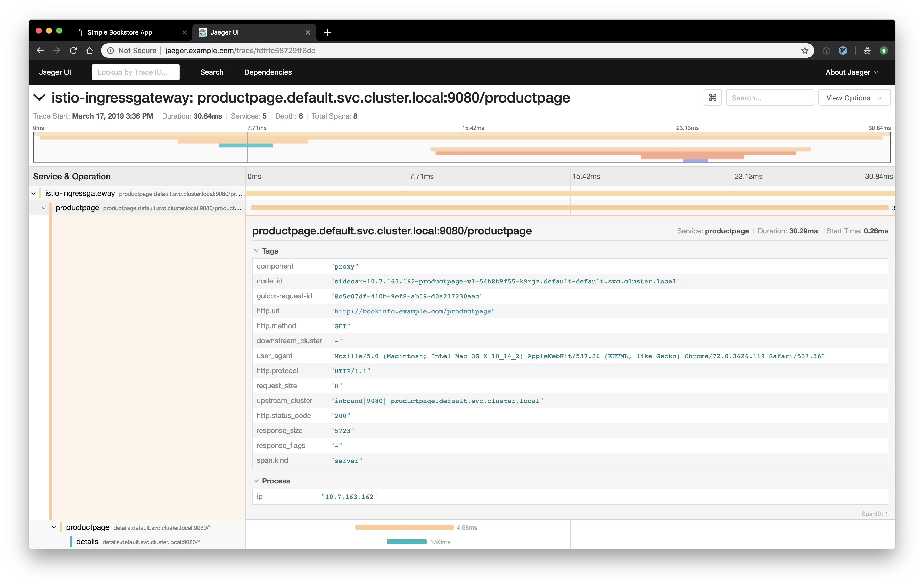Open the keyboard shortcuts command icon
This screenshot has height=587, width=924.
click(x=713, y=98)
